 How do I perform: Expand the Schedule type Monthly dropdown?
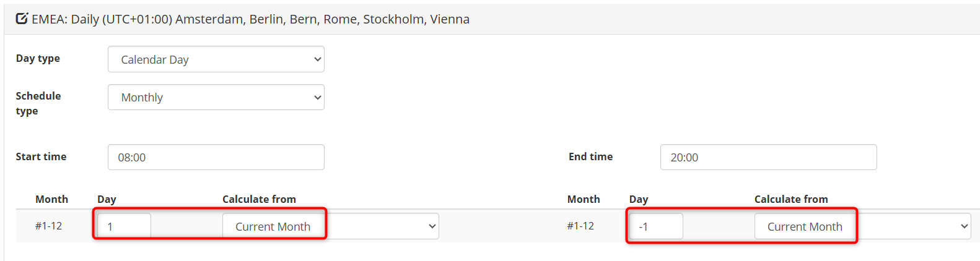(216, 97)
